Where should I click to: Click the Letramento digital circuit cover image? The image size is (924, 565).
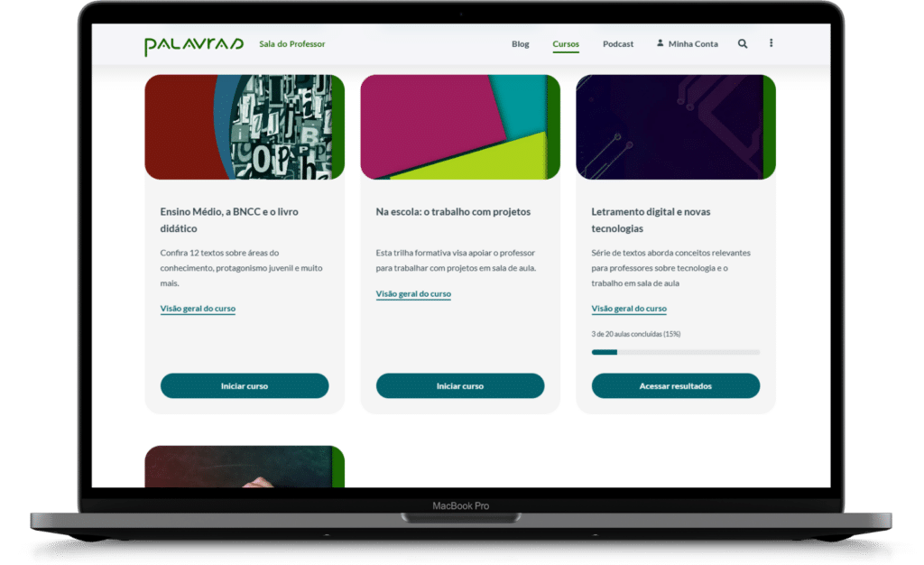pos(676,126)
